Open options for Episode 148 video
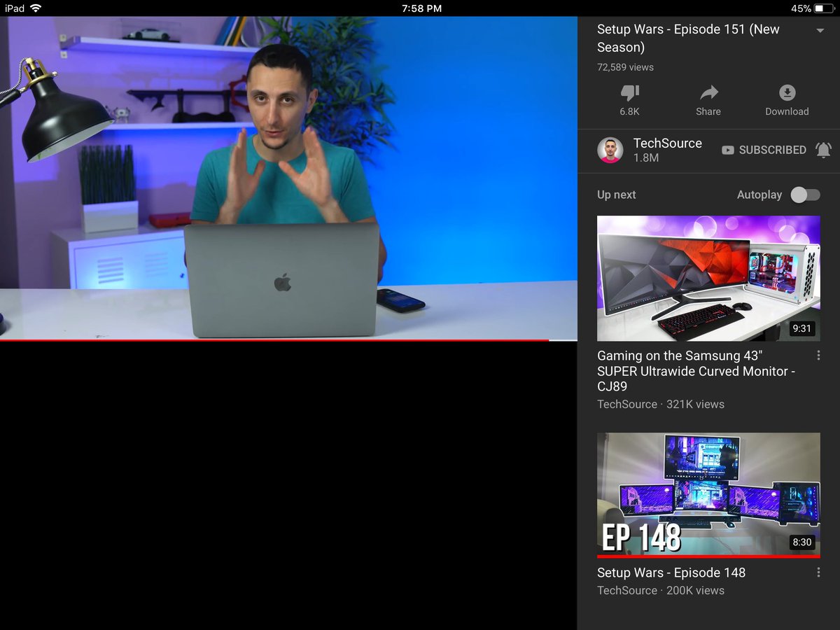The image size is (840, 630). pos(818,573)
